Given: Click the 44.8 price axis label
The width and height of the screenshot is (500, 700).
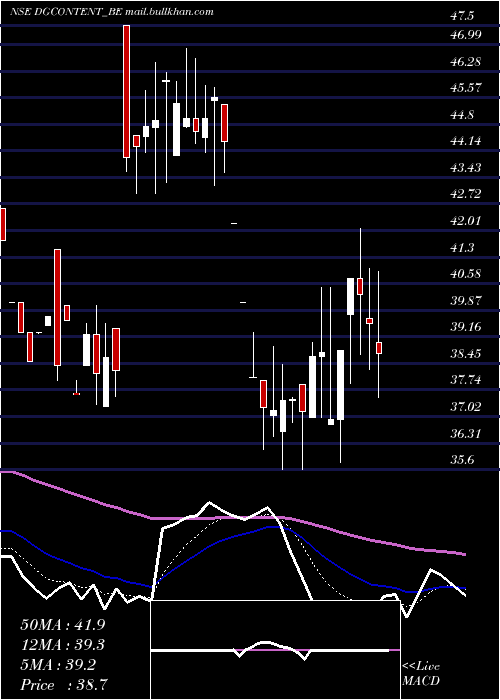Looking at the screenshot, I should (x=462, y=115).
